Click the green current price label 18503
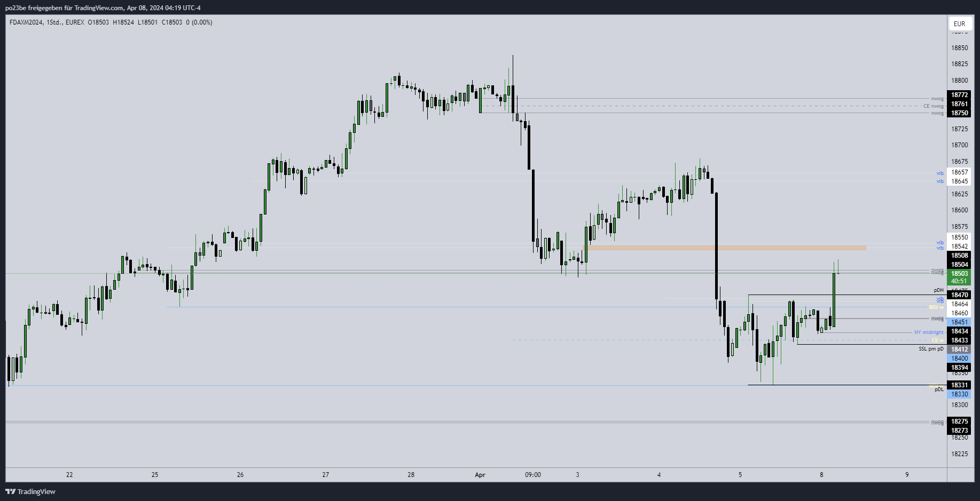 [x=959, y=274]
